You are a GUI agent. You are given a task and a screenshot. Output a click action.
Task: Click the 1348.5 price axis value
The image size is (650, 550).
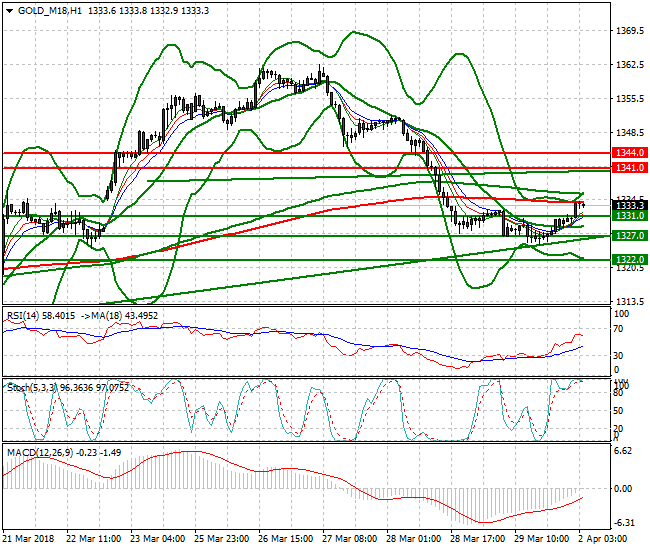tap(630, 133)
